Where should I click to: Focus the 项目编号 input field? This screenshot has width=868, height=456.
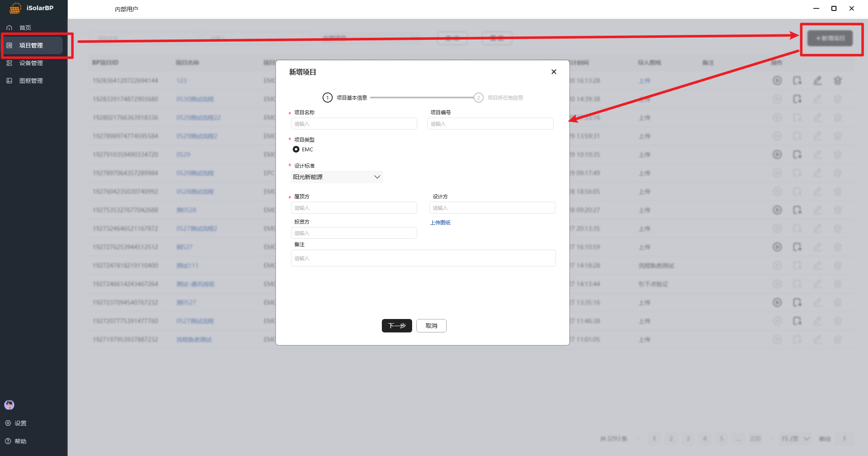490,124
